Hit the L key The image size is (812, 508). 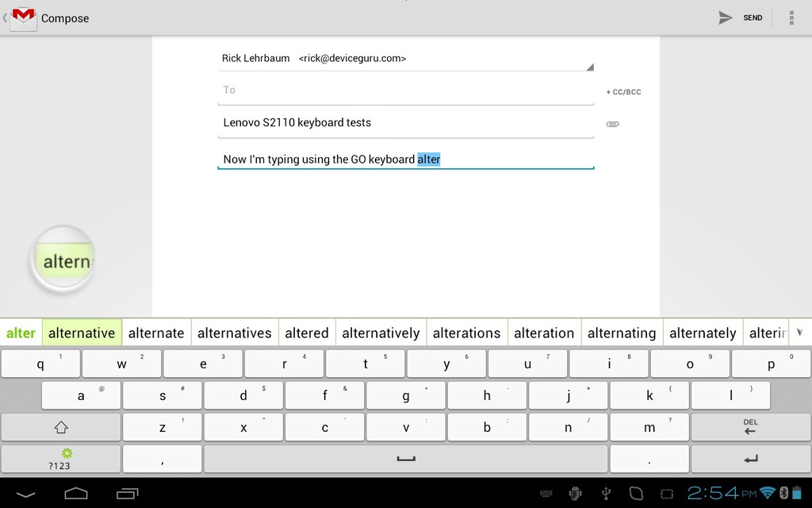coord(730,395)
